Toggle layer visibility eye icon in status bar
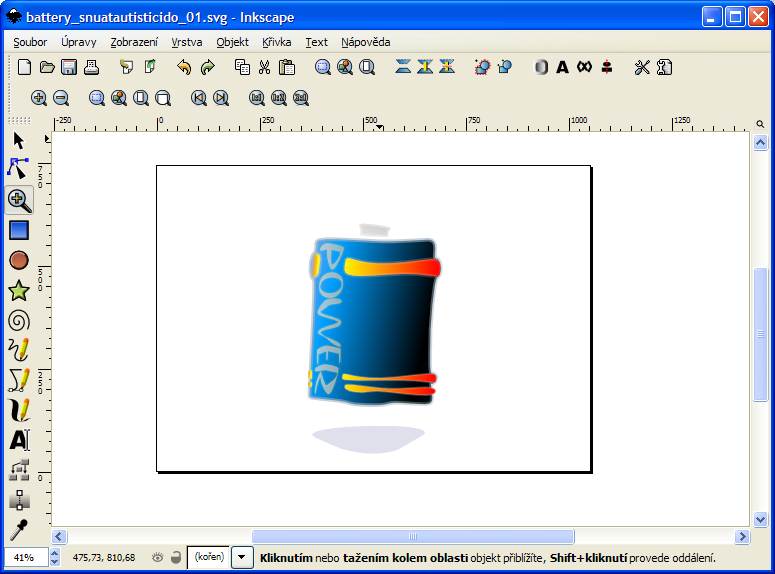This screenshot has width=775, height=574. (157, 557)
